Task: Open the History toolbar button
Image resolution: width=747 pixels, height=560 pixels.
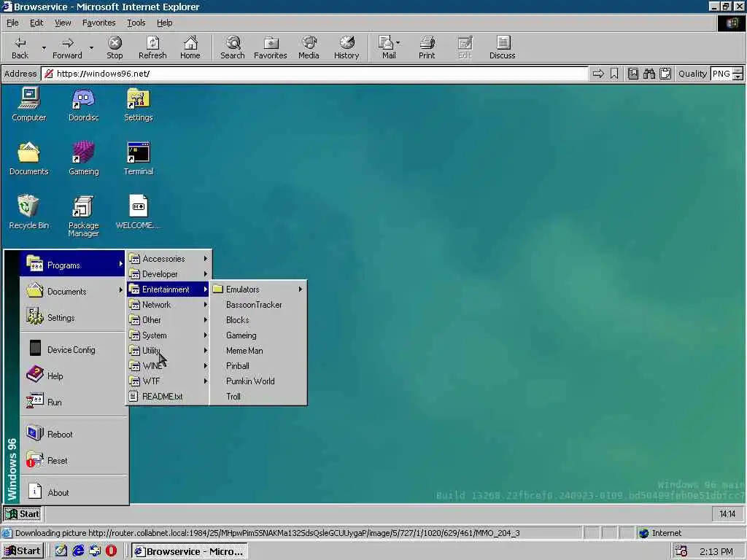Action: (x=347, y=47)
